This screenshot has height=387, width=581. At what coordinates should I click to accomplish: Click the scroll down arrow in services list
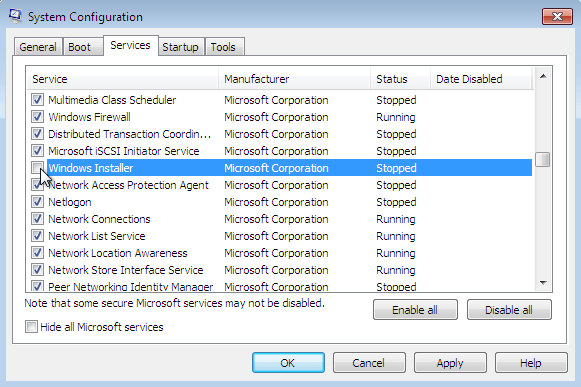(543, 283)
